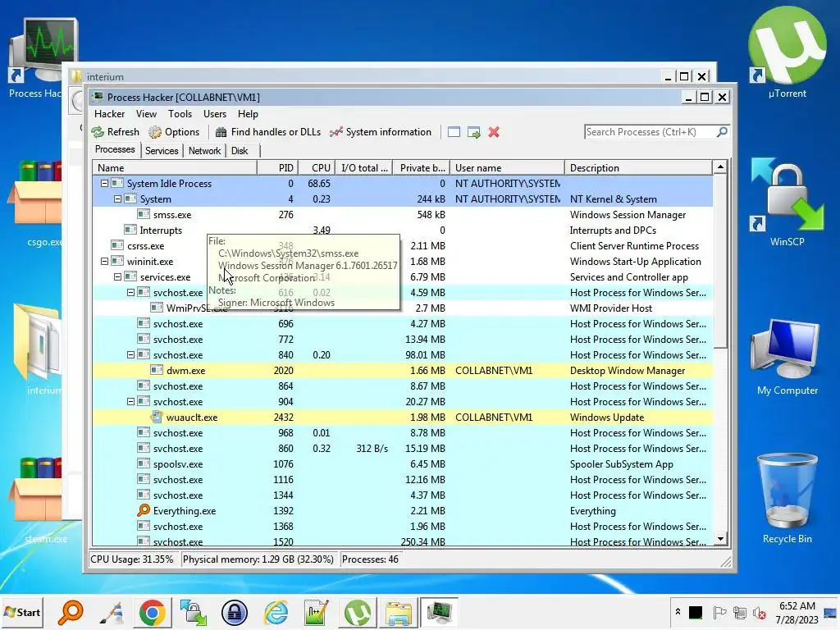The image size is (840, 630).
Task: Select the smss.exe process row
Action: (x=402, y=214)
